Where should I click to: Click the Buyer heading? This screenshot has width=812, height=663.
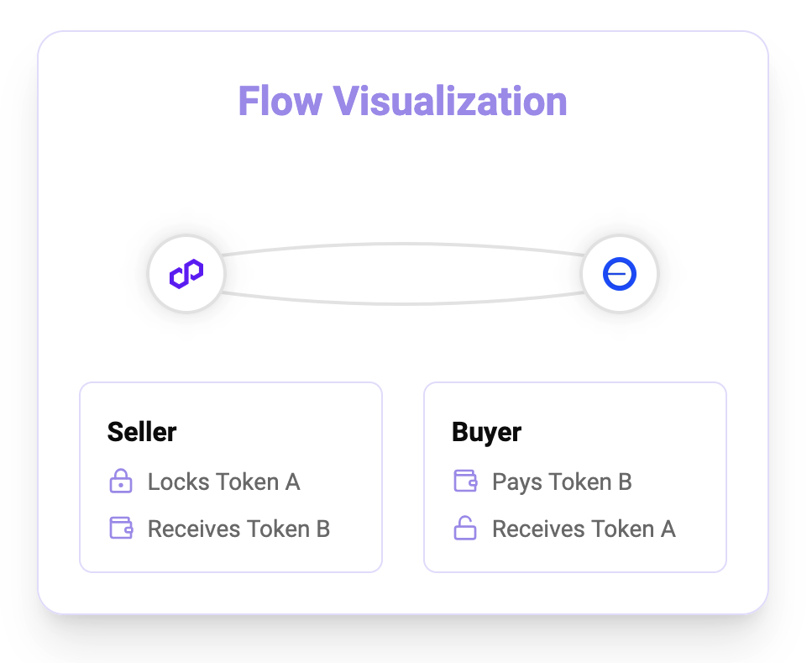coord(486,432)
